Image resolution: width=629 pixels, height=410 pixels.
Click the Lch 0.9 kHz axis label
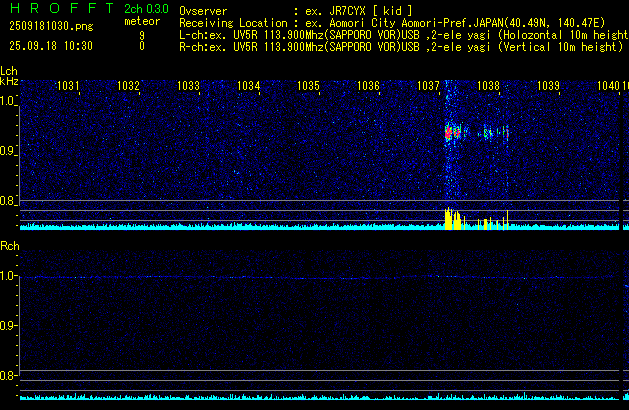click(9, 151)
